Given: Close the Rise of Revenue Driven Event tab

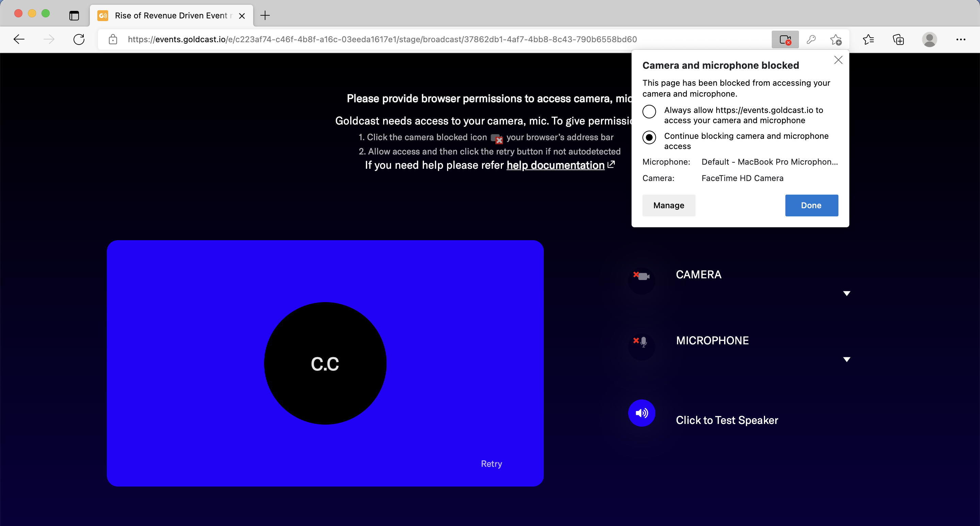Looking at the screenshot, I should tap(242, 16).
